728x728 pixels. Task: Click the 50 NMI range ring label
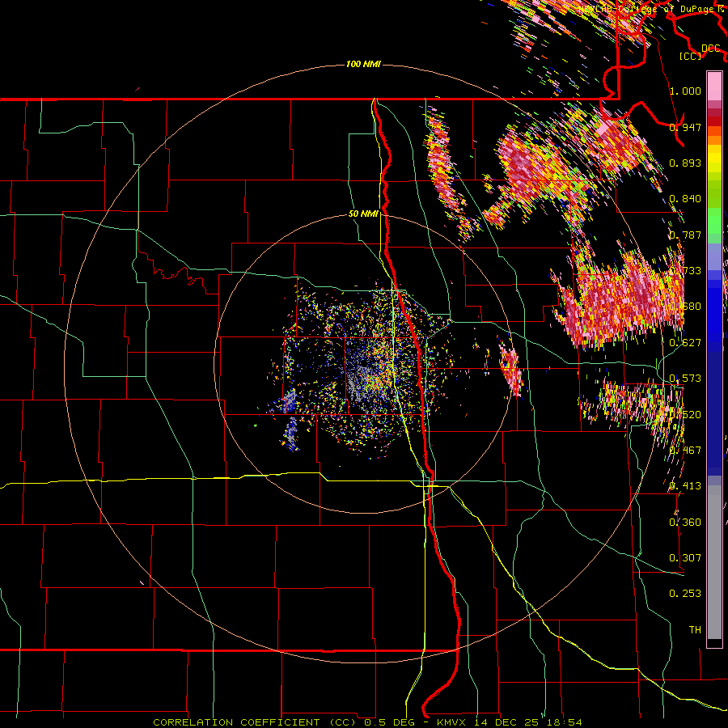(x=363, y=214)
